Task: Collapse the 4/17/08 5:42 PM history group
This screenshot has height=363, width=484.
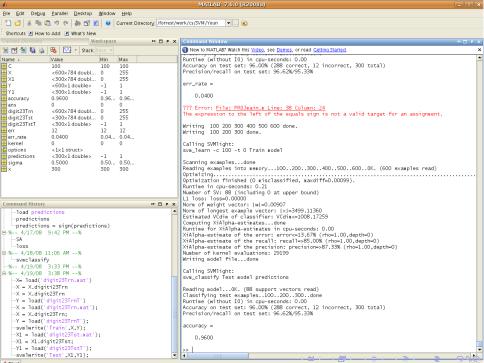Action: pyautogui.click(x=4, y=232)
